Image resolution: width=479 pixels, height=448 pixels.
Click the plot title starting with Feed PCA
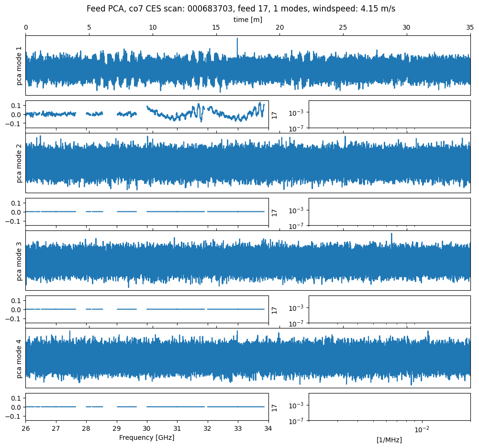click(241, 9)
